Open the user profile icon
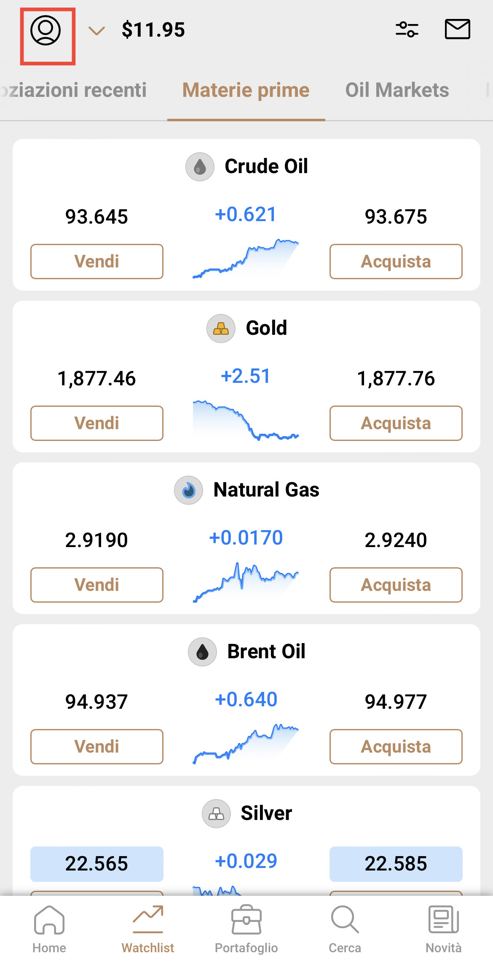 tap(46, 30)
